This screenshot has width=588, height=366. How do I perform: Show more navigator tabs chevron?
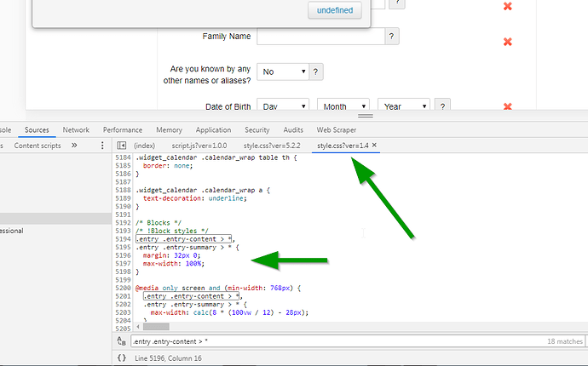[74, 146]
